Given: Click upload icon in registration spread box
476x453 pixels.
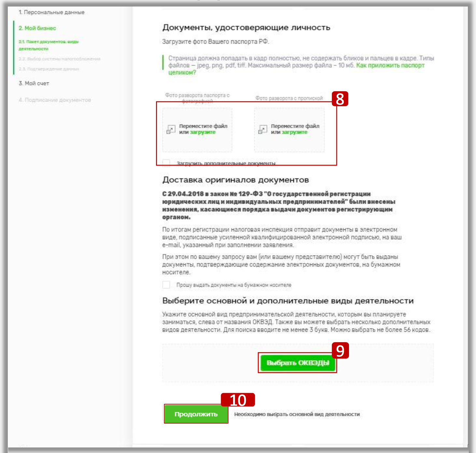Looking at the screenshot, I should click(262, 129).
